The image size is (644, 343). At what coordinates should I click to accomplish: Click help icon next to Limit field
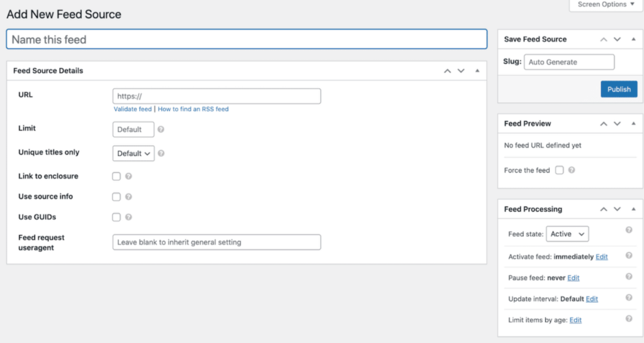(x=161, y=129)
